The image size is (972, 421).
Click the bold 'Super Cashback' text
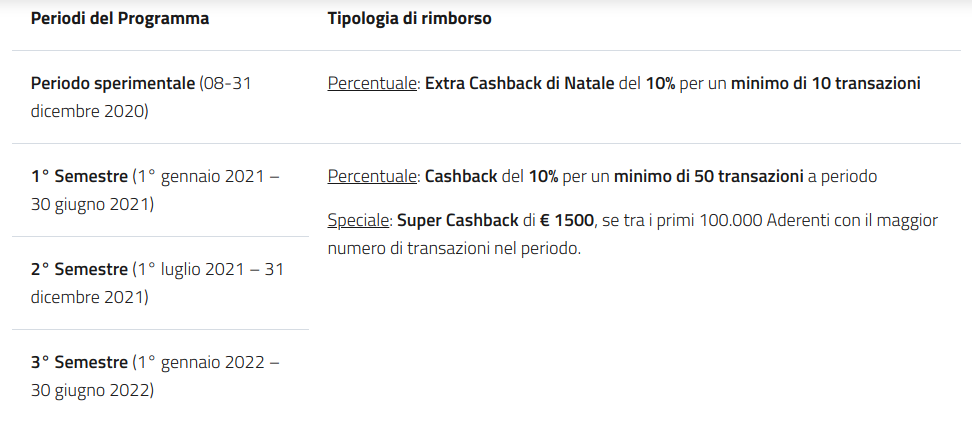457,220
